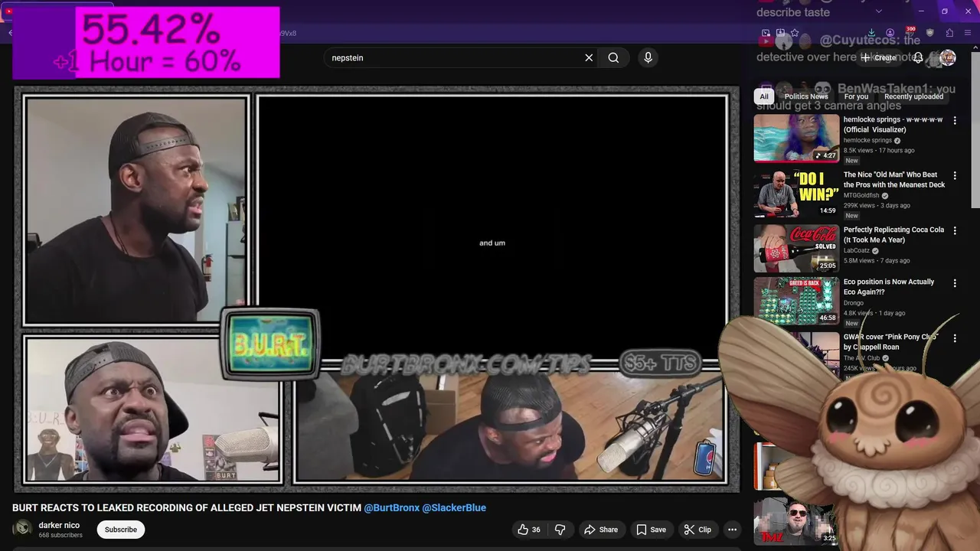
Task: Dislike the video
Action: tap(560, 530)
